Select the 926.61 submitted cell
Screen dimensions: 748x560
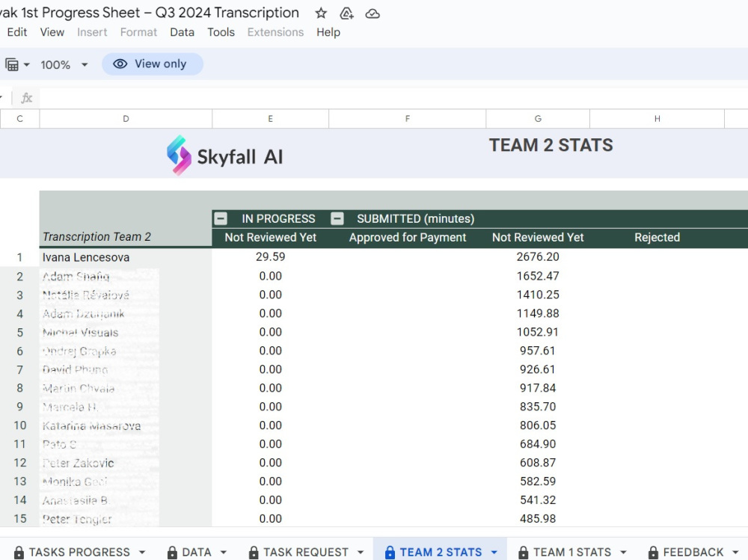538,369
